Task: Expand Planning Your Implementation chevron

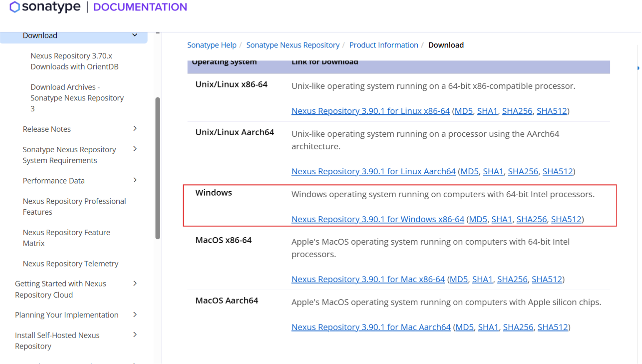Action: click(135, 315)
